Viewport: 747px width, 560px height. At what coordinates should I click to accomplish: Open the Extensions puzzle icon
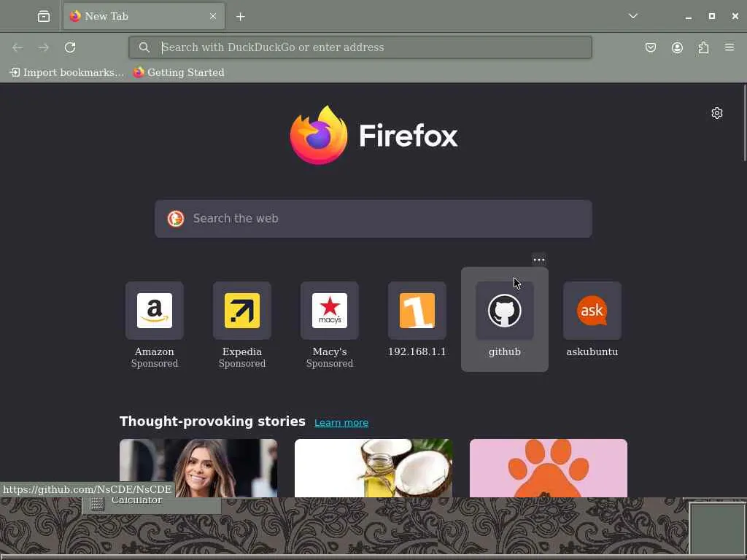(x=703, y=47)
